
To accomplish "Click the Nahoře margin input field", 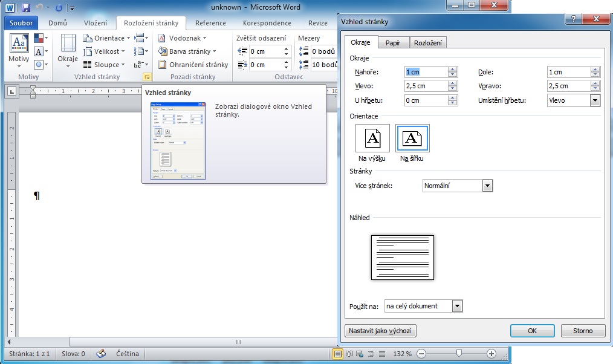I will click(426, 72).
